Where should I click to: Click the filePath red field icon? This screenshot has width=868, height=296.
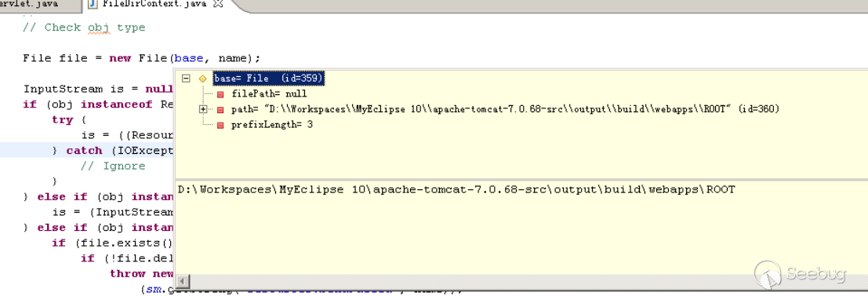(x=220, y=94)
